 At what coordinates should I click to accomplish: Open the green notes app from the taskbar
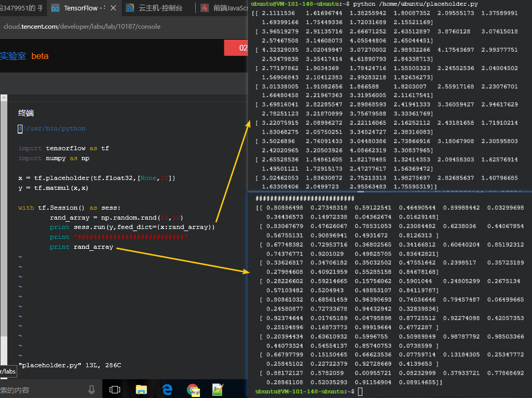pos(218,389)
